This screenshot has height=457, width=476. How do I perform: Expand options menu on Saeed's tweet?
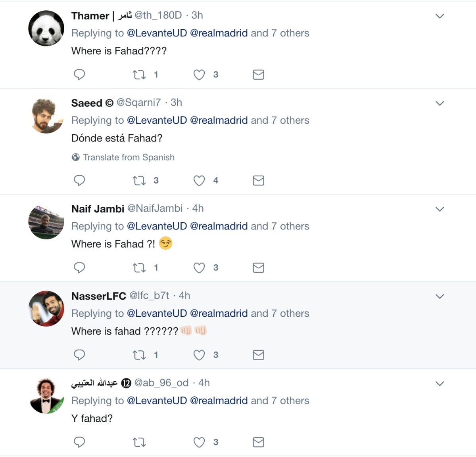440,103
